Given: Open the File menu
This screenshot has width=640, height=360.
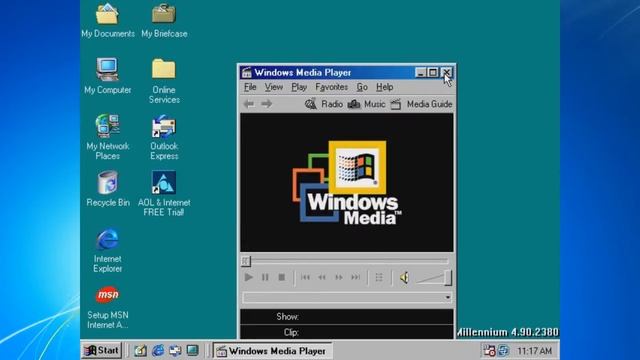Looking at the screenshot, I should (250, 87).
